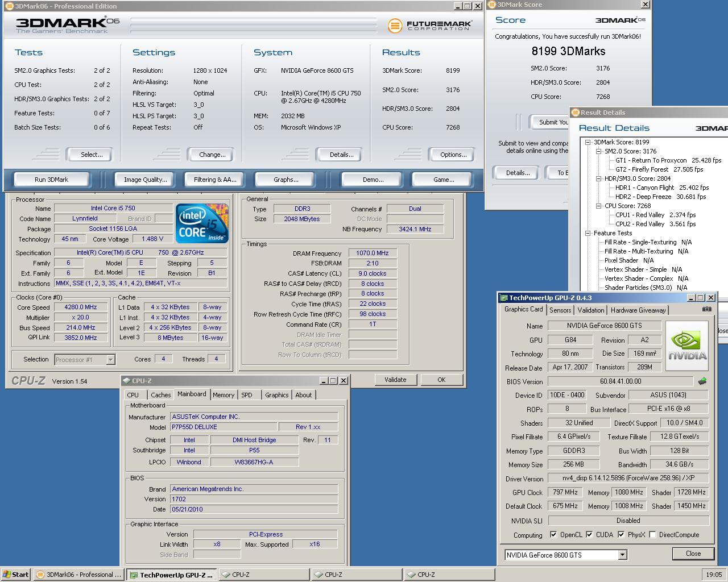Switch to the Memory tab in CPU-Z
This screenshot has width=728, height=582.
pyautogui.click(x=224, y=395)
